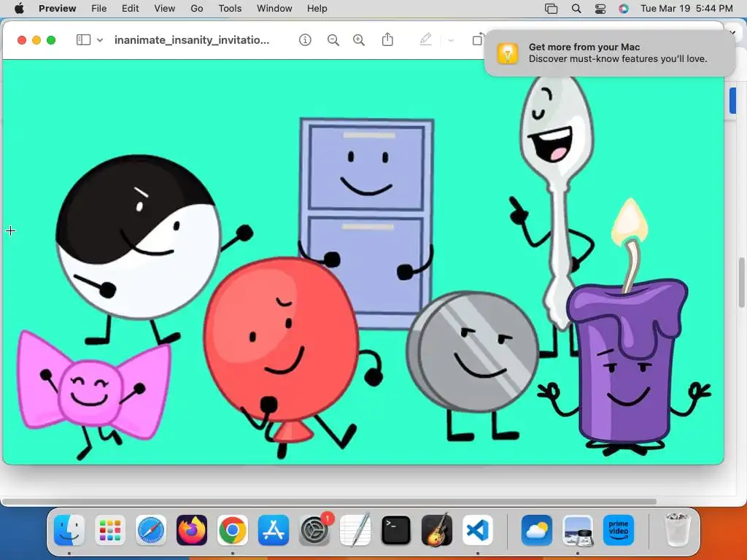Show the Markup toolbar pen icon
The image size is (747, 560).
tap(426, 39)
